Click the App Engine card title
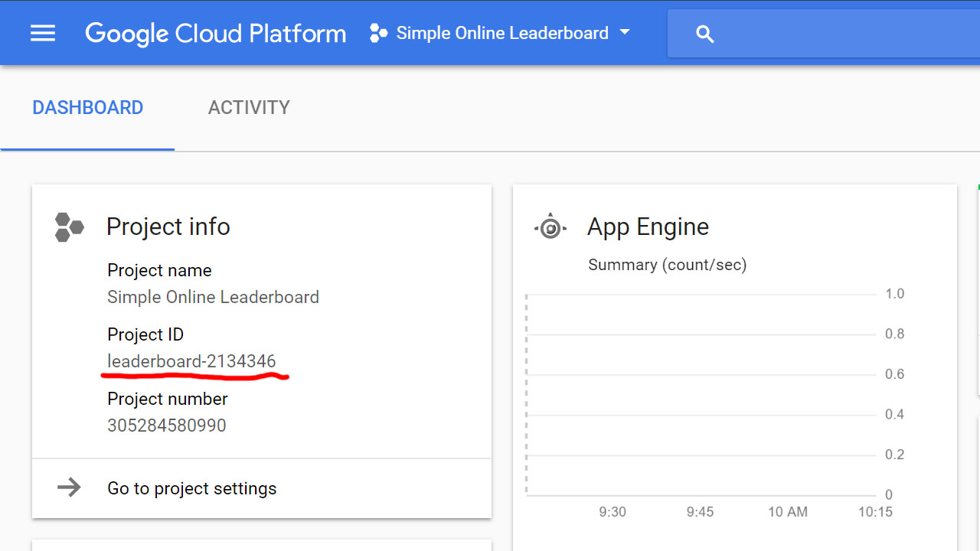The height and width of the screenshot is (551, 980). (648, 227)
